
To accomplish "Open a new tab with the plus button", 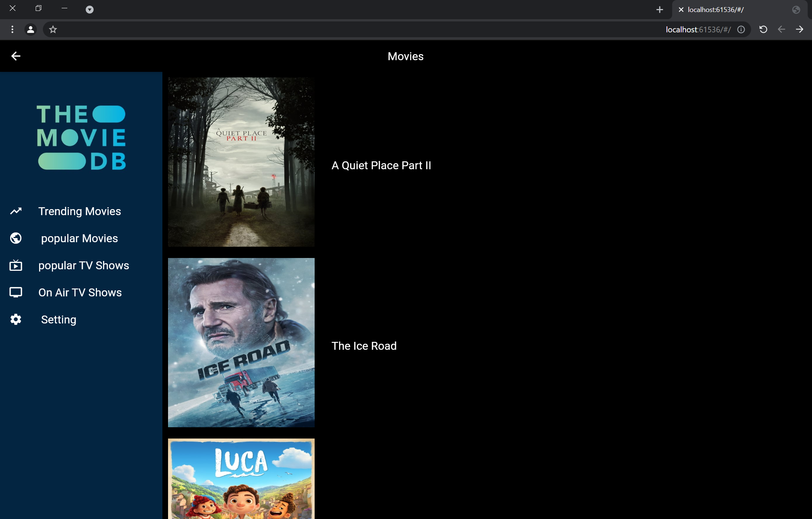I will tap(659, 9).
